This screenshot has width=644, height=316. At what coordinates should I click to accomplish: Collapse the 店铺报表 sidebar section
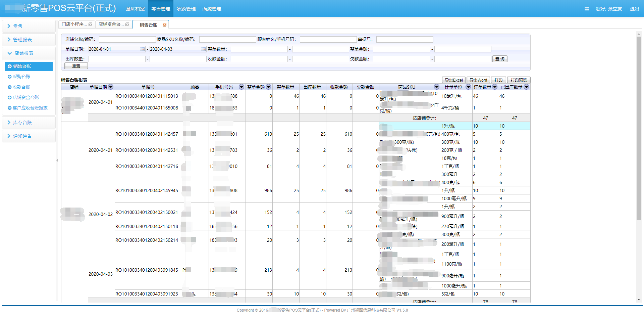point(29,53)
